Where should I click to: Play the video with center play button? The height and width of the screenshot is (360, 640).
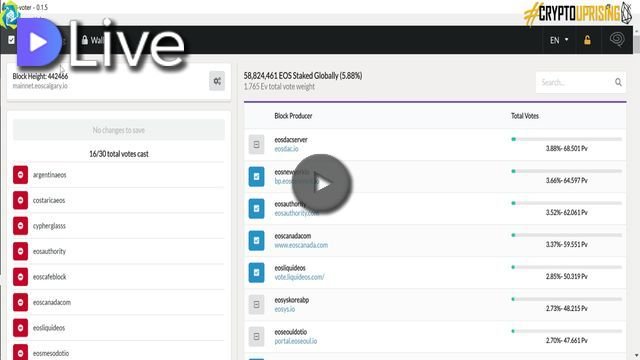pos(322,184)
